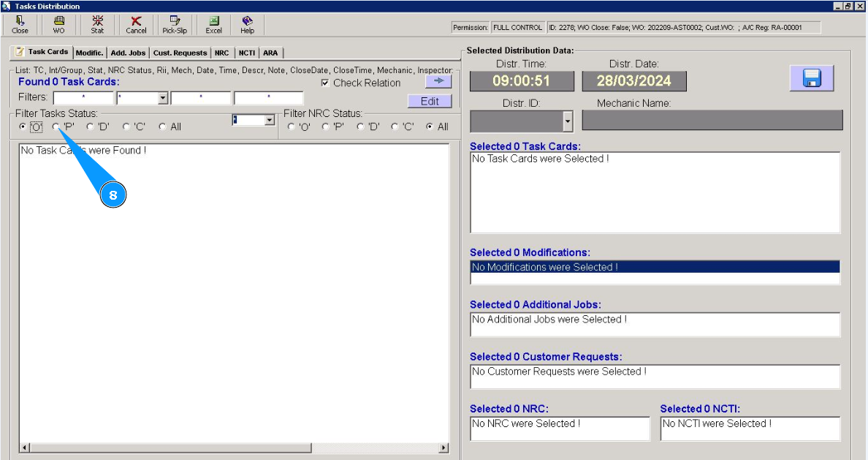The image size is (868, 460).
Task: Toggle the Check Relation checkbox
Action: tap(326, 83)
